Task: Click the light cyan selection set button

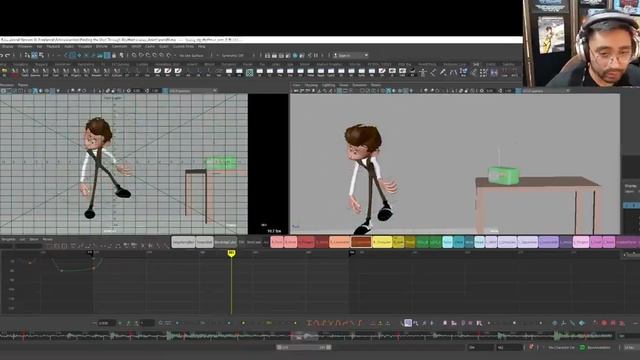Action: [x=447, y=242]
